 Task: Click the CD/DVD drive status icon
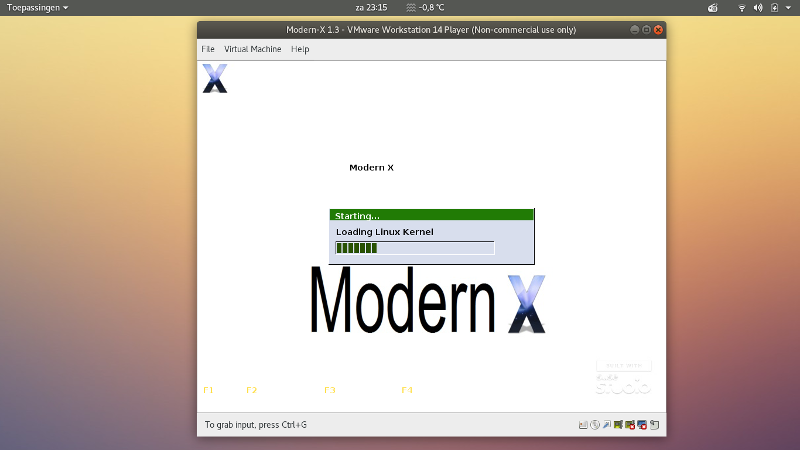tap(595, 424)
